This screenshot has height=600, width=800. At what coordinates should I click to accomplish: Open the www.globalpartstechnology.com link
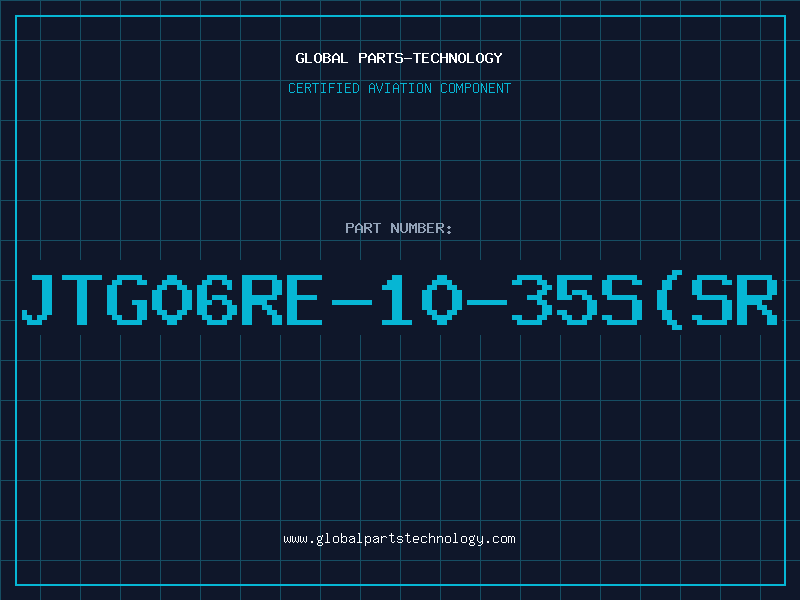[399, 539]
